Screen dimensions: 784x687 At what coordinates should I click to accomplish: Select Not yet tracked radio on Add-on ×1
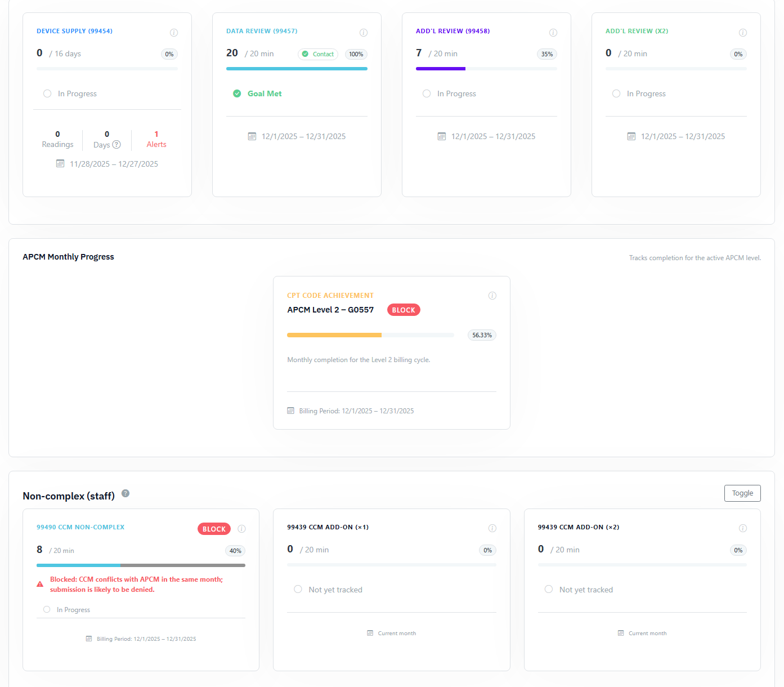pyautogui.click(x=298, y=590)
